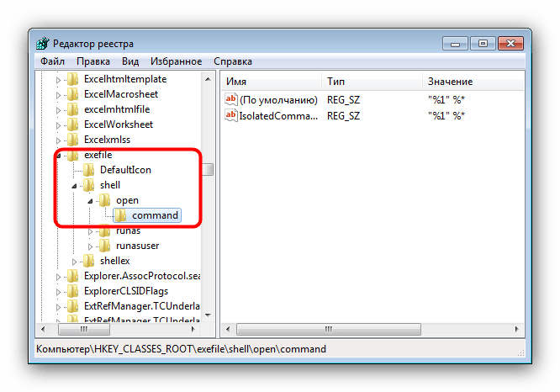This screenshot has height=392, width=560.
Task: Click the values pane scroll right arrow
Action: (517, 329)
